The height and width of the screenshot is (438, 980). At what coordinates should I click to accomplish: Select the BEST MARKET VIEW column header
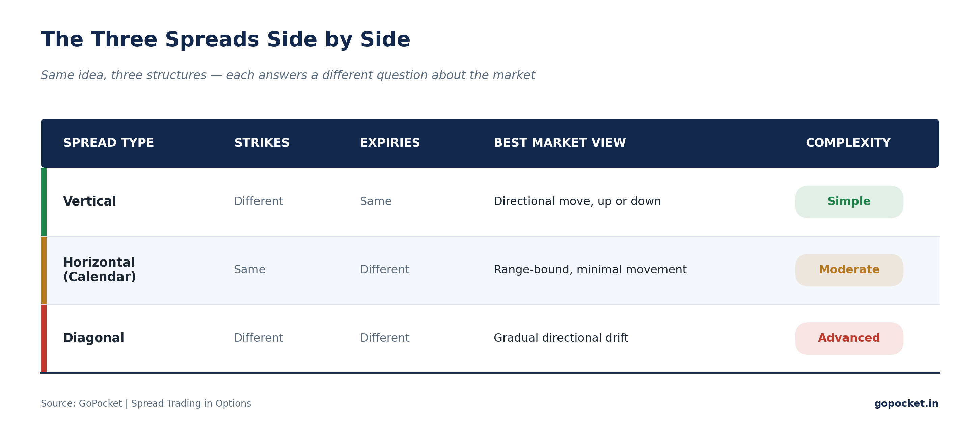560,143
